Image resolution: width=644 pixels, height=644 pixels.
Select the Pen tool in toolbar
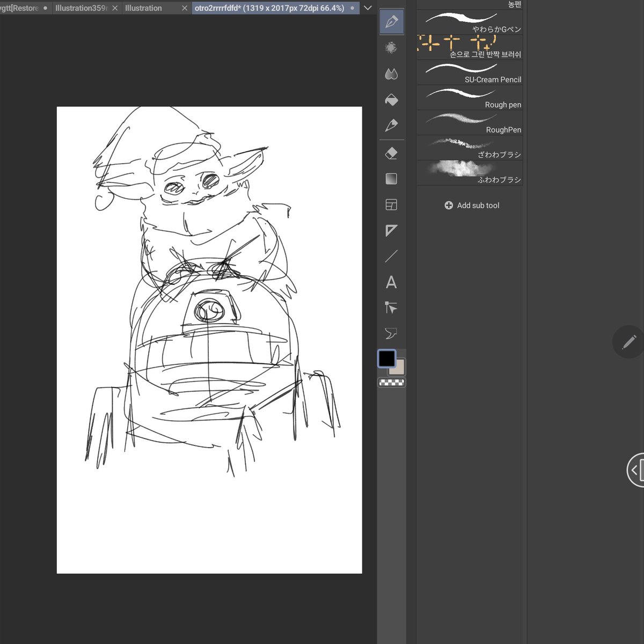click(391, 22)
